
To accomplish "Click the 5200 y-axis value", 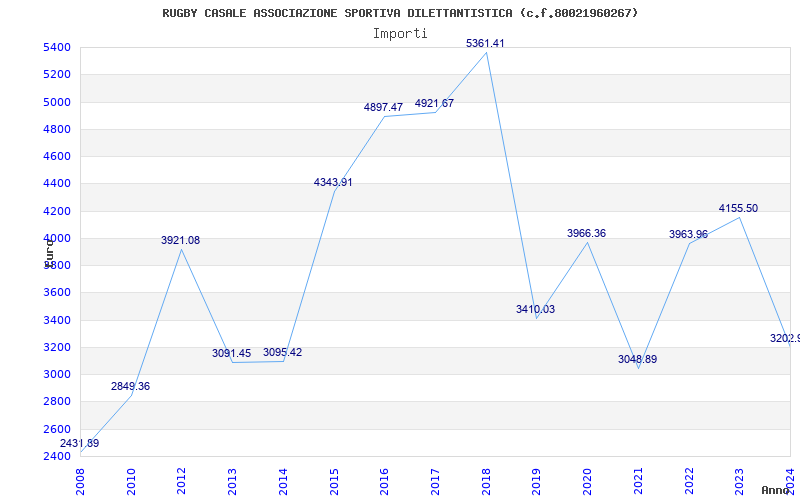I will coord(56,75).
